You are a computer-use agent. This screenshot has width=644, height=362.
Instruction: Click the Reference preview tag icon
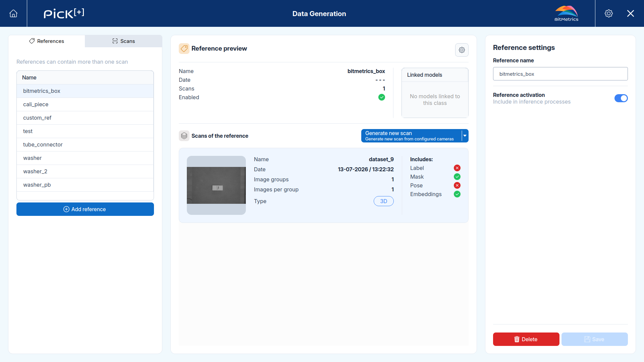click(184, 49)
